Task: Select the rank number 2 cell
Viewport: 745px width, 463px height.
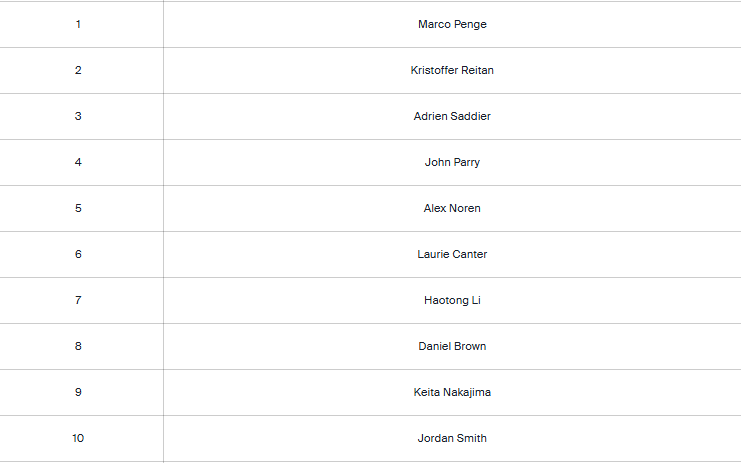Action: pyautogui.click(x=78, y=70)
